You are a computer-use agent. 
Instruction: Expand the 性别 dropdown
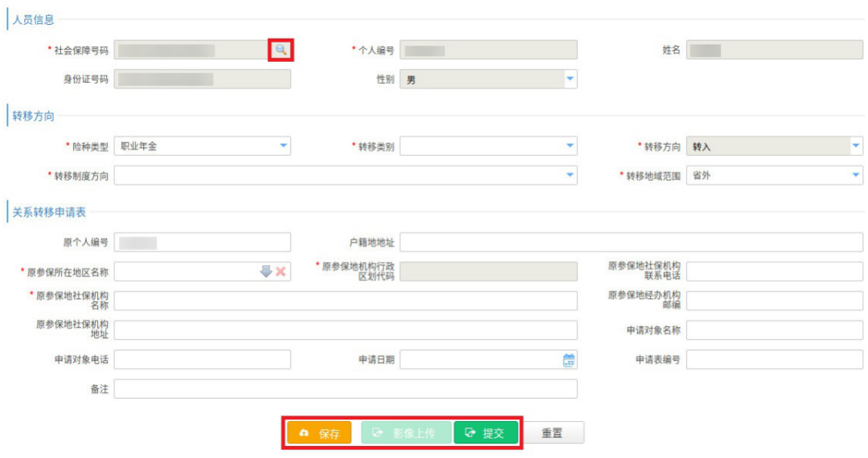point(569,79)
